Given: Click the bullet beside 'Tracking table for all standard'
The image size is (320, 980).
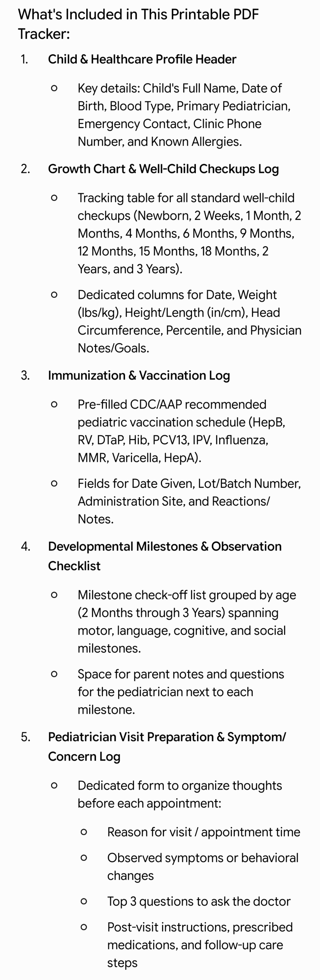Looking at the screenshot, I should [54, 198].
